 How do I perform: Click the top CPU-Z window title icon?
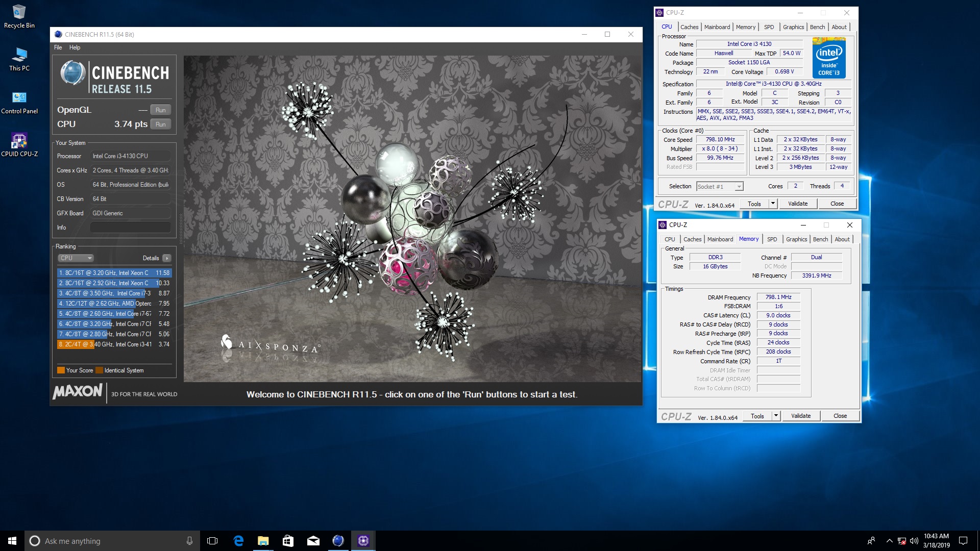point(659,13)
